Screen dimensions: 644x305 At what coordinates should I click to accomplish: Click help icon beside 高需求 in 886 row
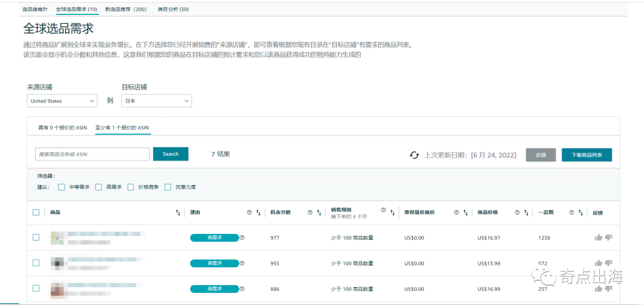[242, 289]
